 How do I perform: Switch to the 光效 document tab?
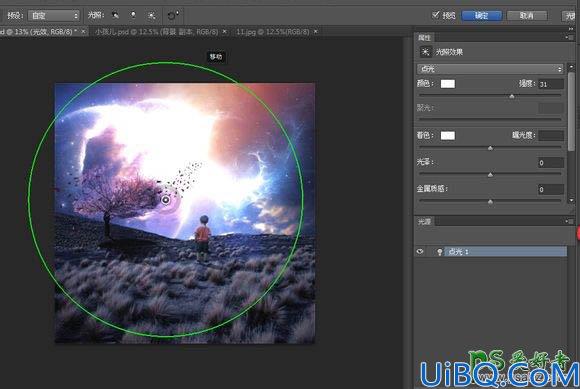point(38,32)
